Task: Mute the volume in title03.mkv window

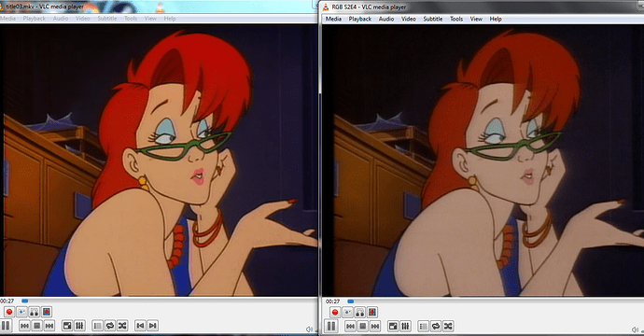Action: coord(309,329)
